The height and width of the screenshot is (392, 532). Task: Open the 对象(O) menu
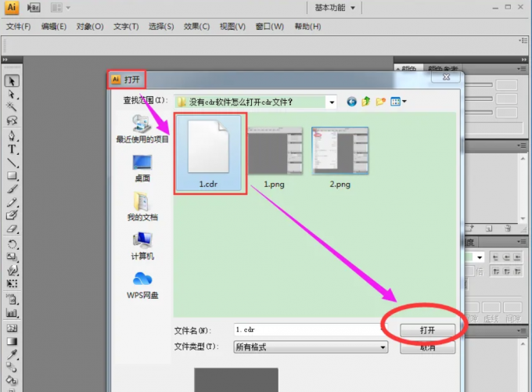pyautogui.click(x=89, y=27)
